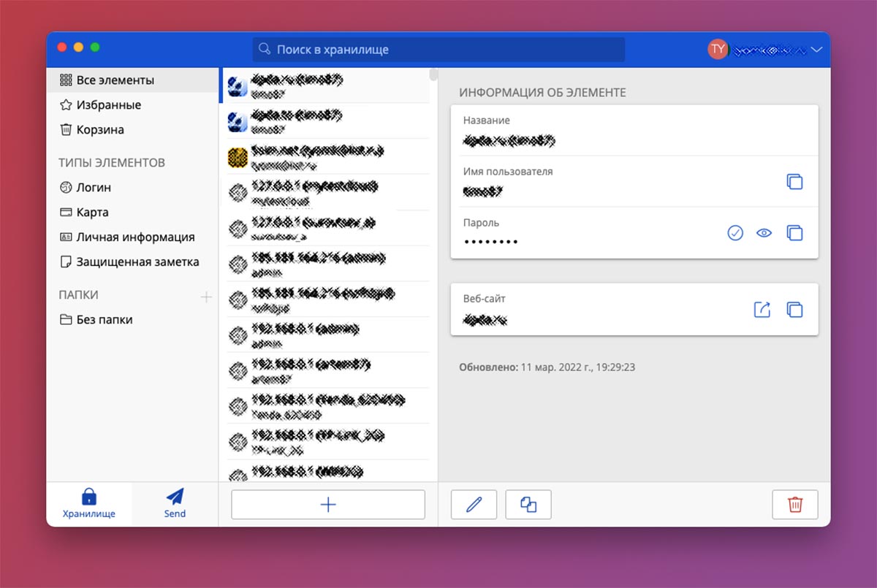Open the Корзина trash view

click(100, 130)
